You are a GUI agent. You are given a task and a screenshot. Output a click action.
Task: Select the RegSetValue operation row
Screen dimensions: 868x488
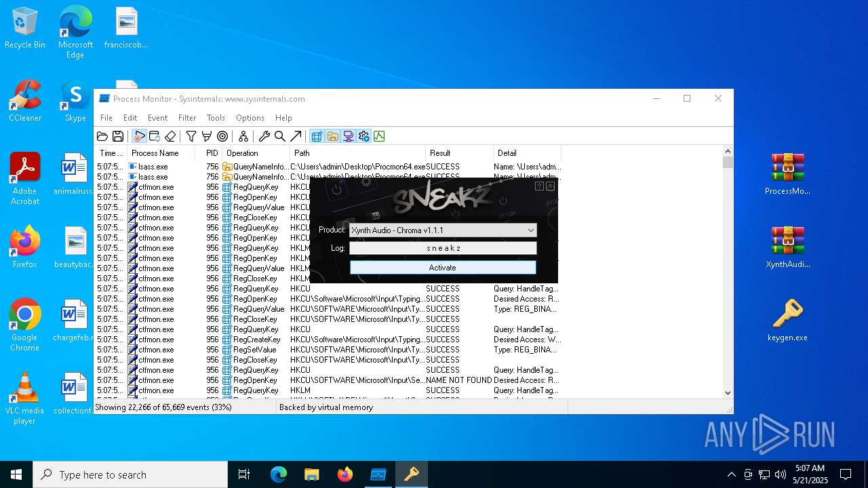click(x=328, y=350)
